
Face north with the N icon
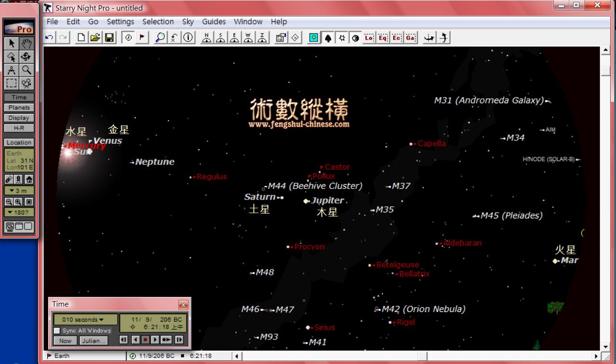click(206, 38)
